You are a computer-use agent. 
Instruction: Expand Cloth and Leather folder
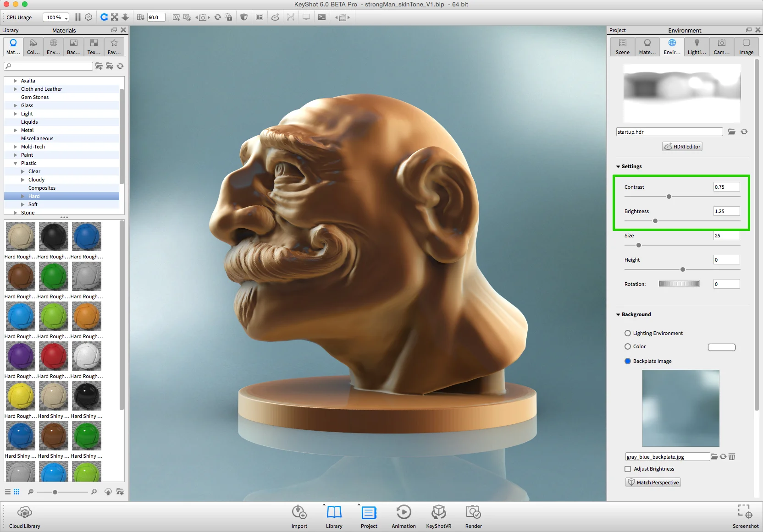[15, 89]
